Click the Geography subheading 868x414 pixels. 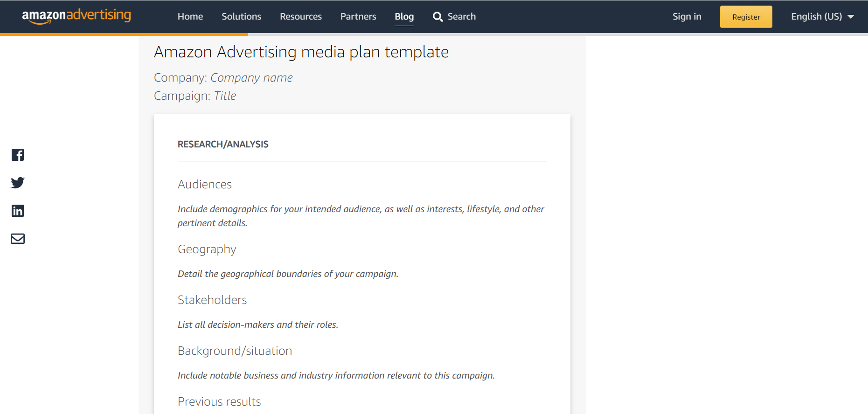(207, 249)
